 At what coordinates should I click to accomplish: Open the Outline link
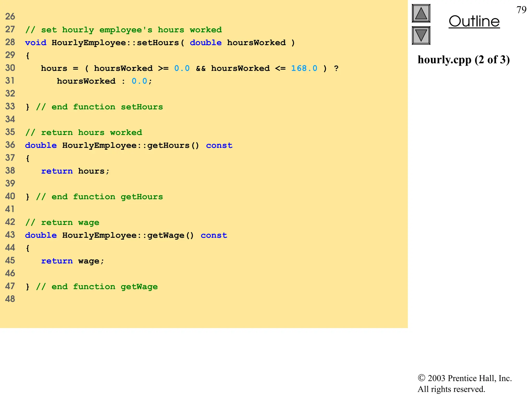(x=474, y=21)
